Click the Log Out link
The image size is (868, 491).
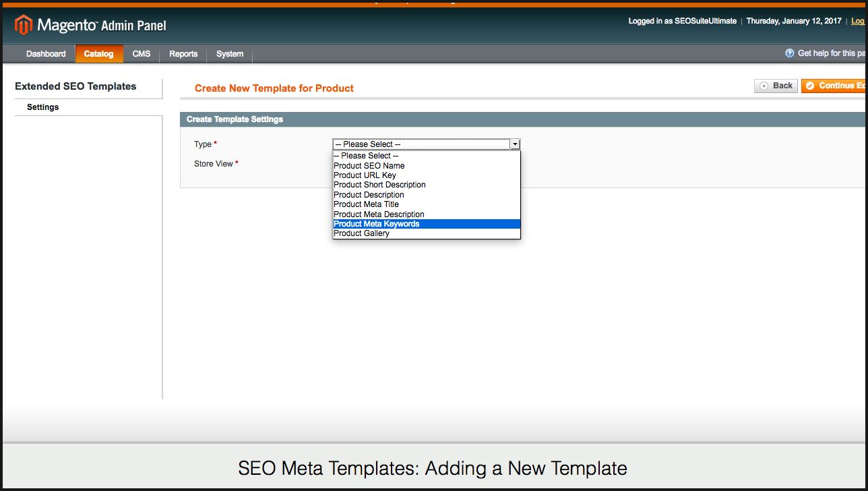pyautogui.click(x=857, y=21)
